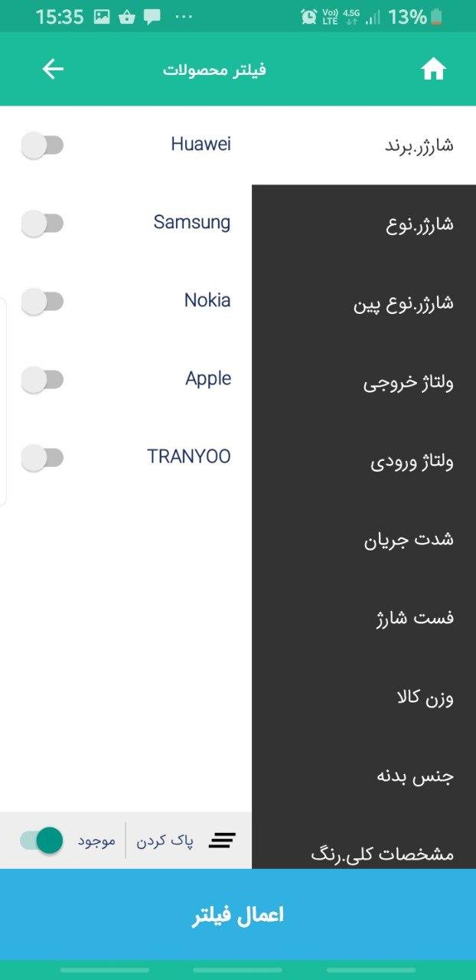Tap the sort lines icon
This screenshot has height=980, width=476.
click(222, 840)
